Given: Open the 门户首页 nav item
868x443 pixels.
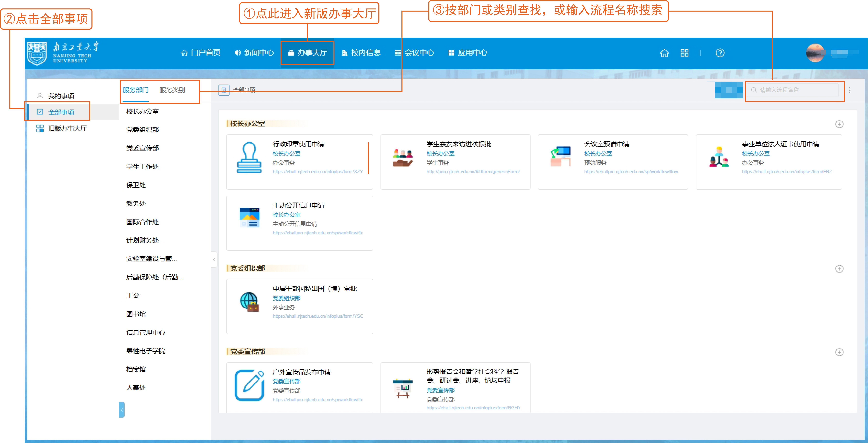Looking at the screenshot, I should (201, 53).
